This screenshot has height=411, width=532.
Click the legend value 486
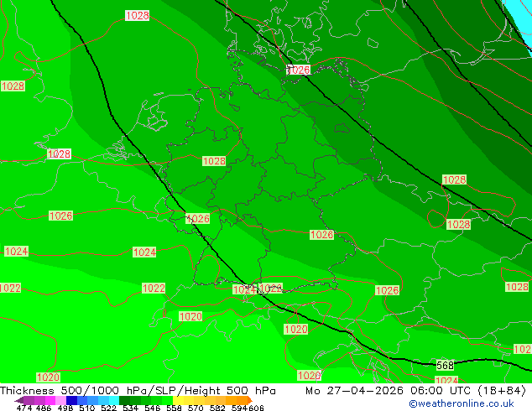point(44,408)
